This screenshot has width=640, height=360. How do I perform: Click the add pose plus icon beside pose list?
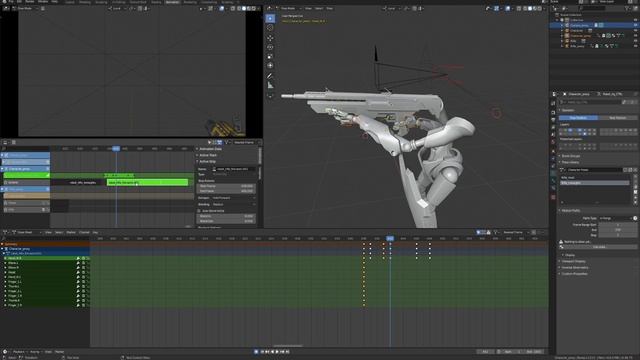[x=636, y=177]
